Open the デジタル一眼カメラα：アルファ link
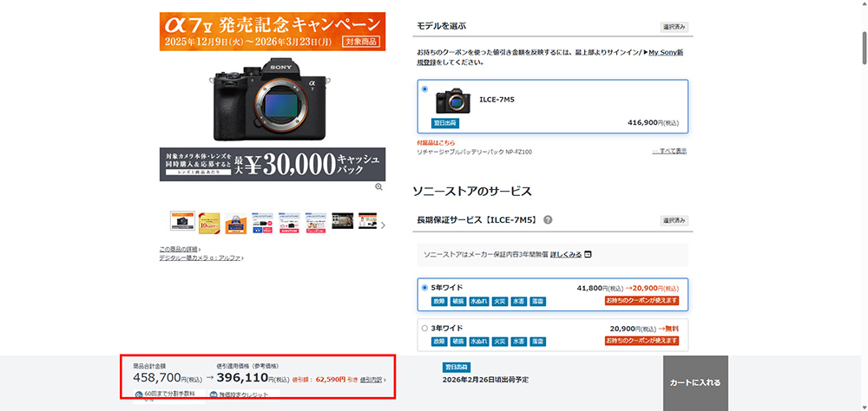 pyautogui.click(x=201, y=258)
